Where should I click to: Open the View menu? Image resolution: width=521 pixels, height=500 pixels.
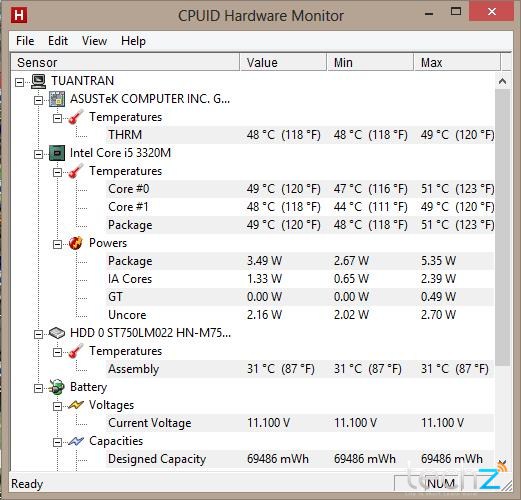[x=94, y=41]
